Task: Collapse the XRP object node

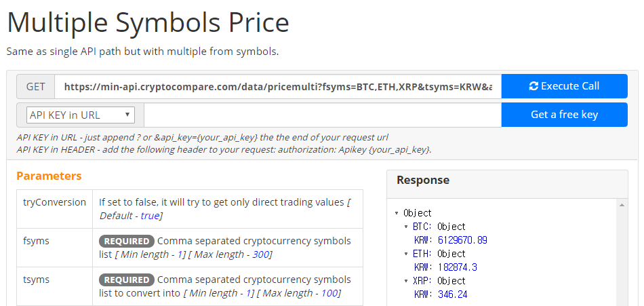Action: (406, 281)
